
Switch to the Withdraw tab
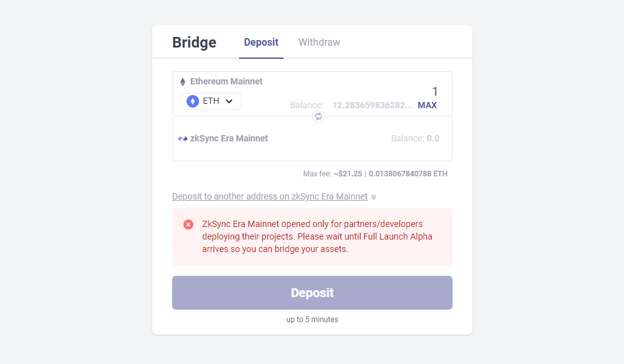pyautogui.click(x=319, y=42)
